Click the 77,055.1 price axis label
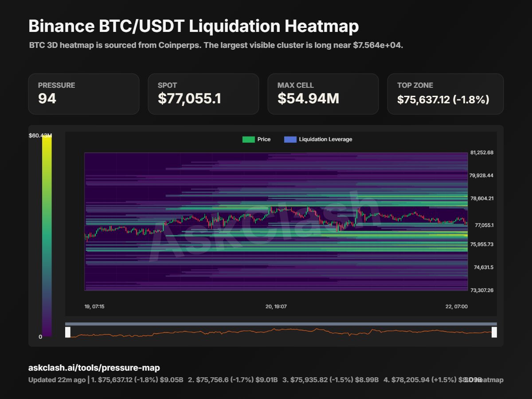The height and width of the screenshot is (399, 532). (x=484, y=225)
